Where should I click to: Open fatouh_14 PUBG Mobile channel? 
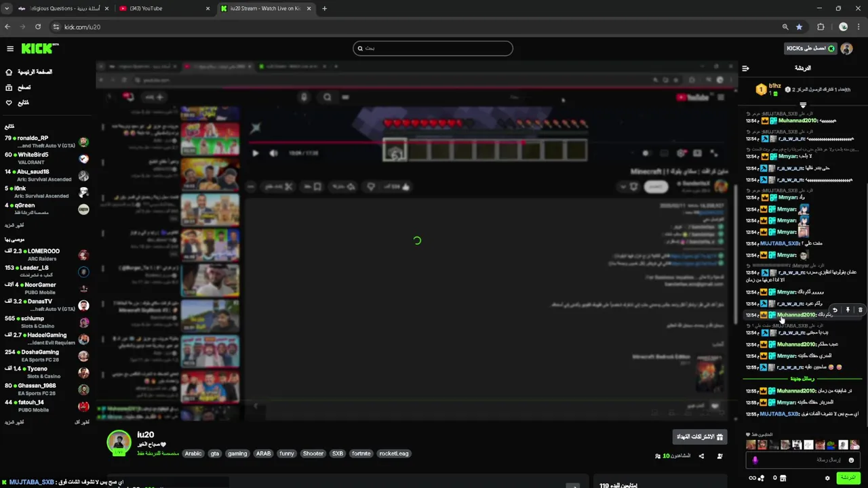47,406
